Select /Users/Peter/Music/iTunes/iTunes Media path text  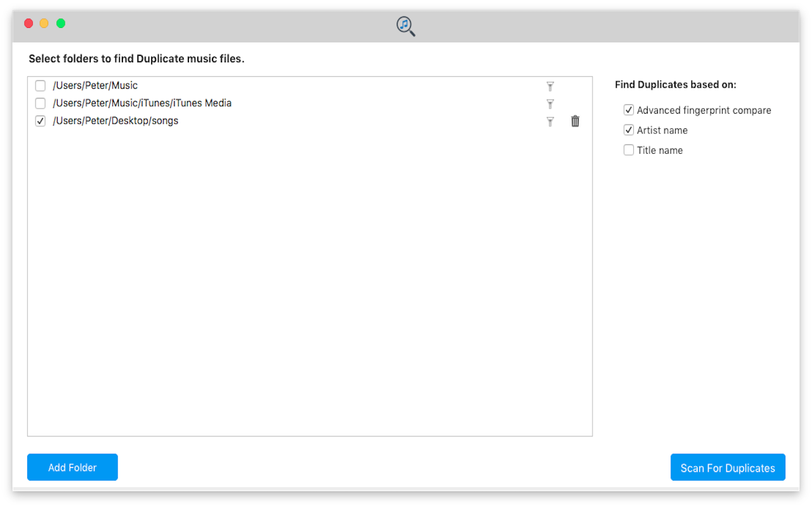pos(142,104)
